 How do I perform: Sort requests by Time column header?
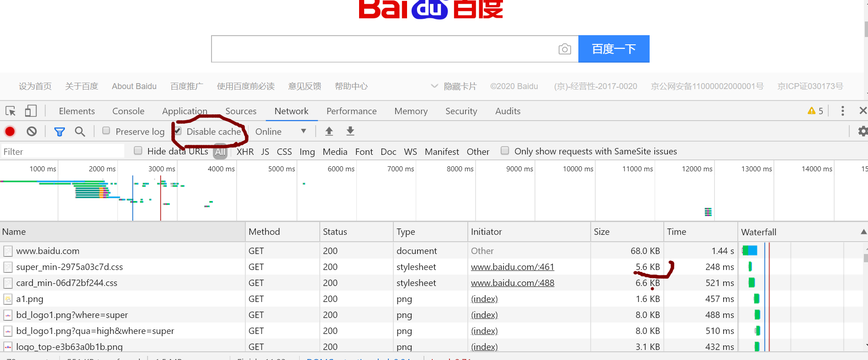coord(700,232)
